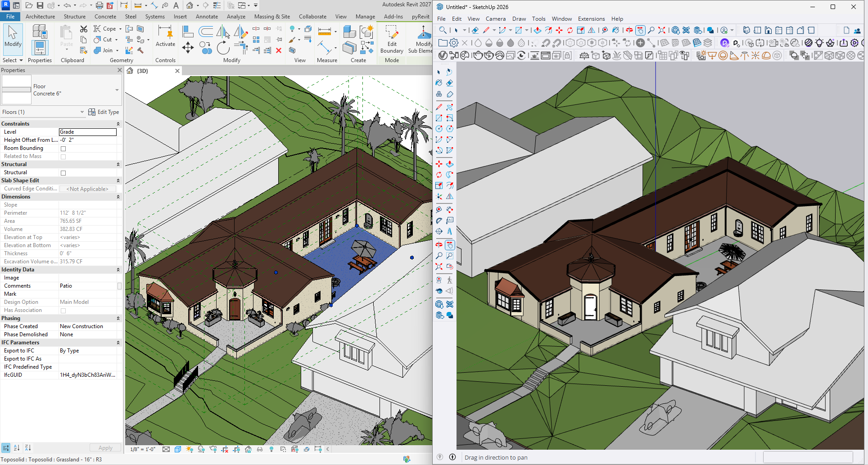Click Revit sun path icon in view control bar

190,449
